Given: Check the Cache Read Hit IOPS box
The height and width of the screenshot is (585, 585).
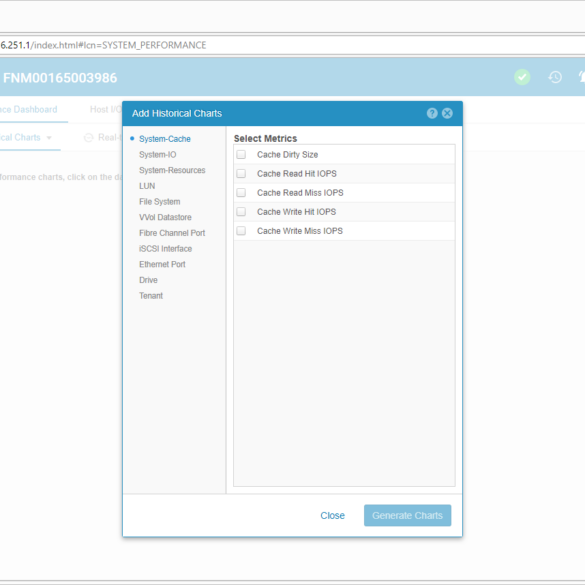Looking at the screenshot, I should (241, 173).
